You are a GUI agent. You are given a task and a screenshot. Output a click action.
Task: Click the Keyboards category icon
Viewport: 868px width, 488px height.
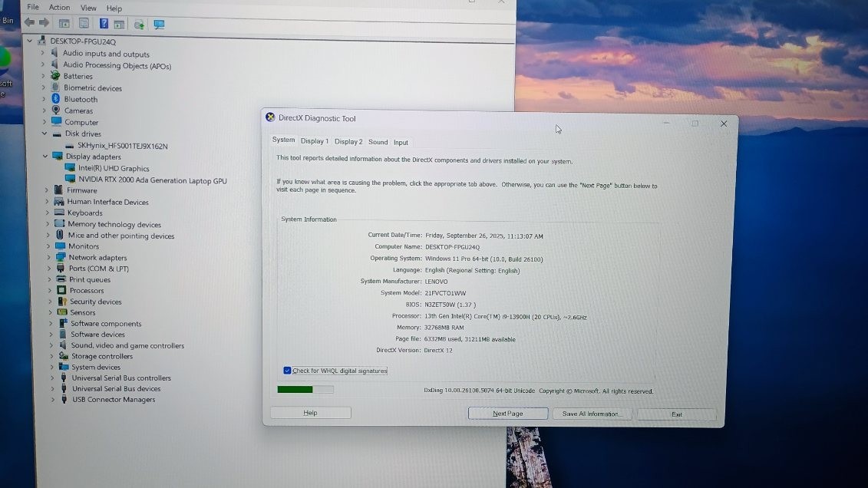click(59, 213)
